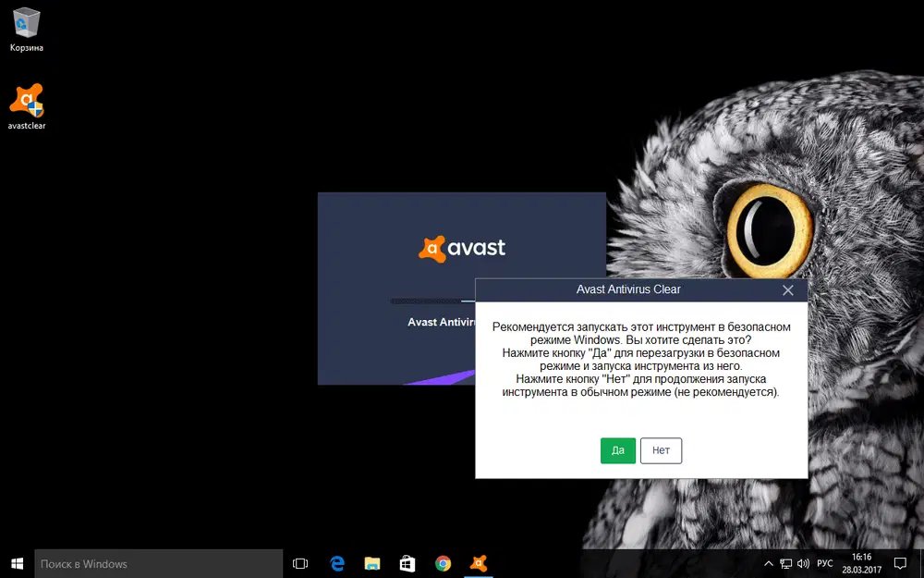924x578 pixels.
Task: Select the Корзина recycle bin icon
Action: coord(27,30)
